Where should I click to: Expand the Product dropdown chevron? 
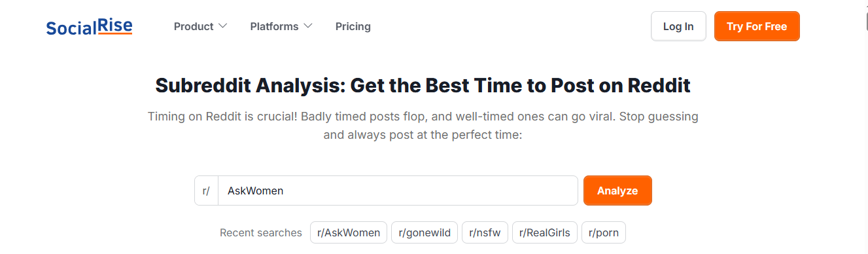tap(222, 26)
